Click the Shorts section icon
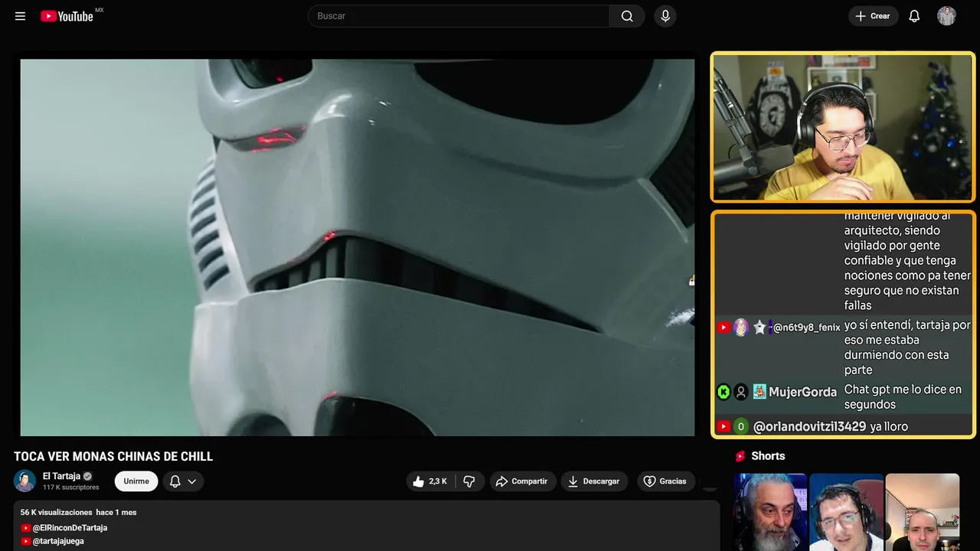The image size is (980, 551). pyautogui.click(x=740, y=456)
